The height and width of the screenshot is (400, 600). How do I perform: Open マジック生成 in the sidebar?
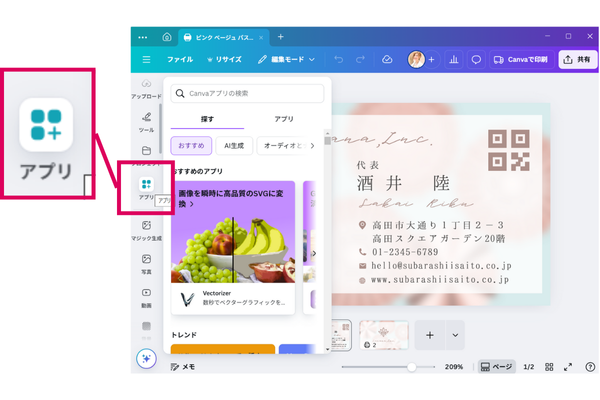tap(146, 231)
